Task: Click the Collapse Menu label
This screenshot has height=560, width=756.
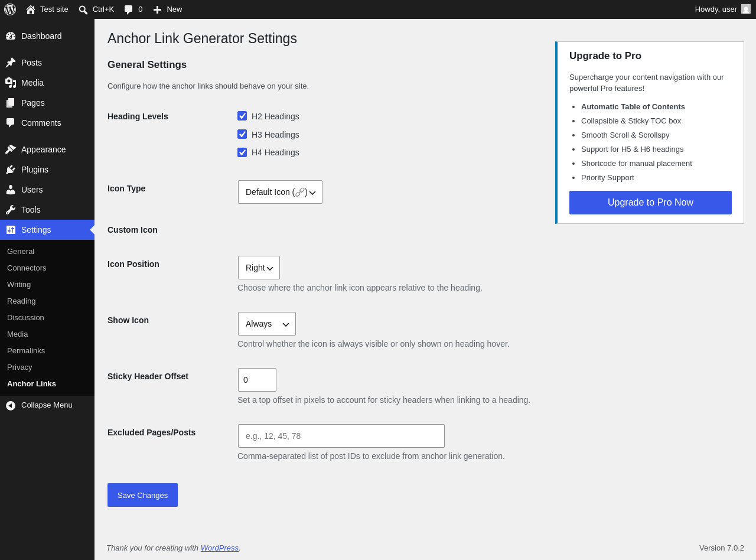Action: (47, 405)
